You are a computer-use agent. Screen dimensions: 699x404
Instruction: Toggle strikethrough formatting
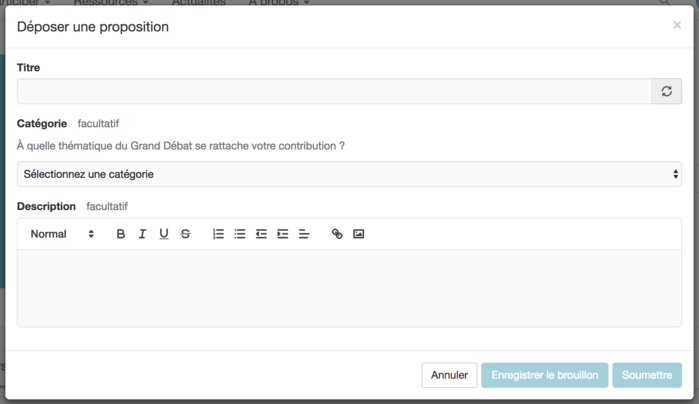pyautogui.click(x=185, y=234)
